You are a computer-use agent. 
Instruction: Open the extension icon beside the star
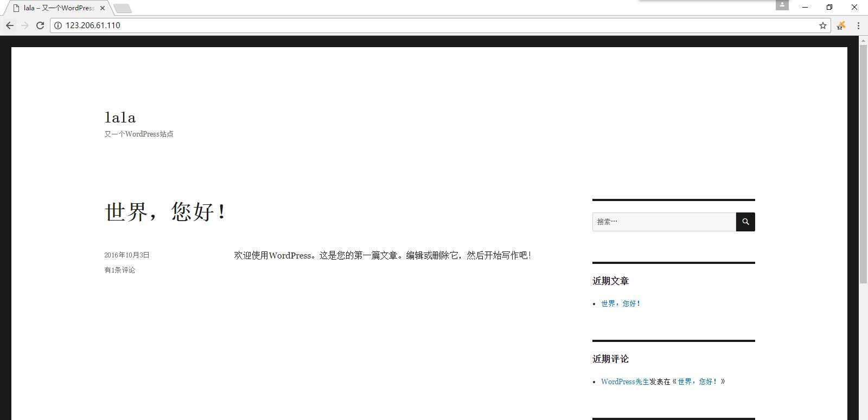pos(841,25)
